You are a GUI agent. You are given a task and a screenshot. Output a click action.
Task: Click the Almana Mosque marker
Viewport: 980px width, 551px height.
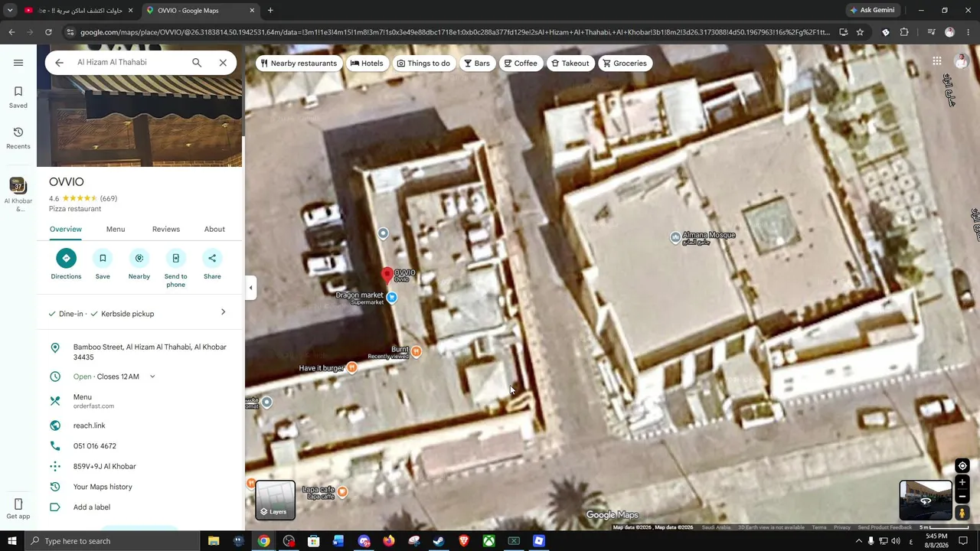click(675, 238)
